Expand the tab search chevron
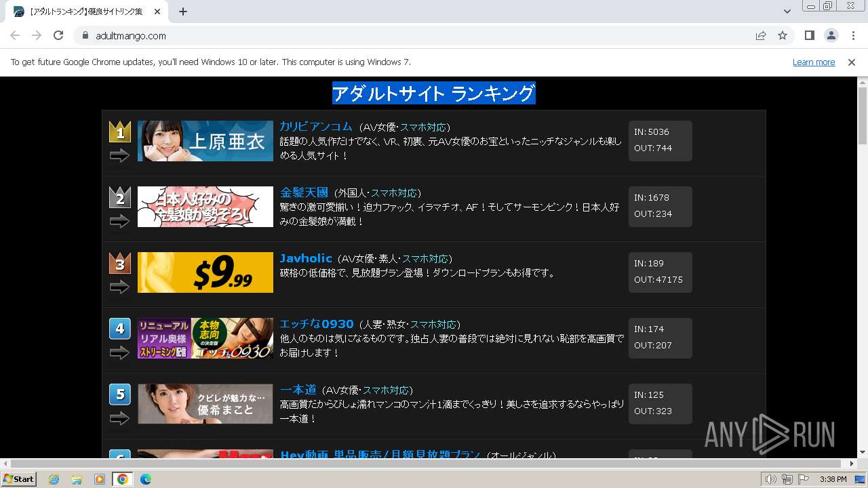 787,12
